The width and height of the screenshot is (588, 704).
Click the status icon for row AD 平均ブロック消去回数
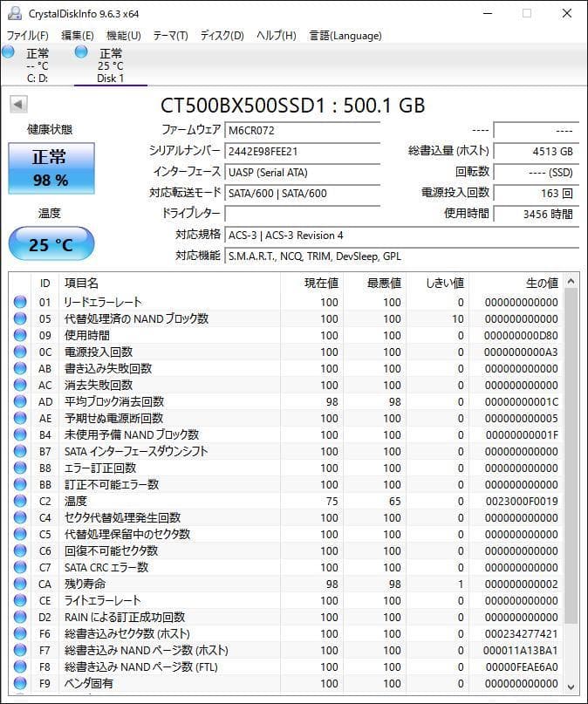[x=20, y=401]
